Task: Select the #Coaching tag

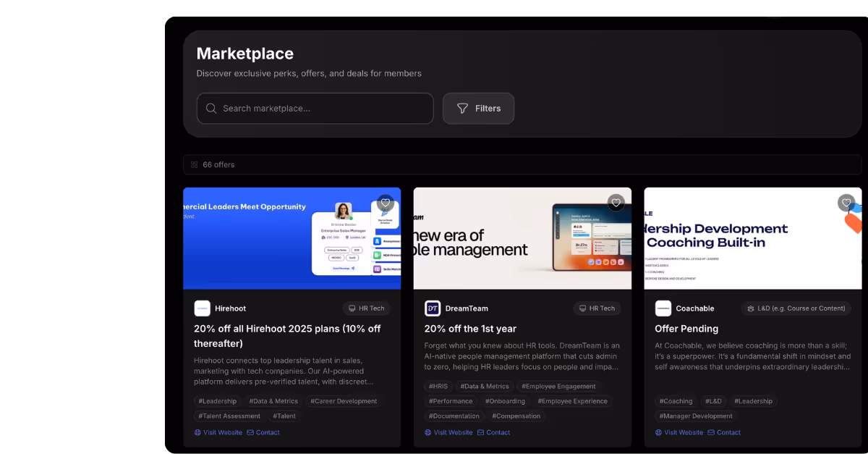Action: point(676,401)
